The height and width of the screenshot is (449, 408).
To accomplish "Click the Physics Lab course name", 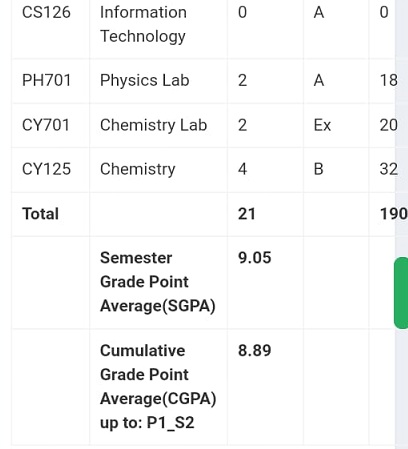I will 145,80.
